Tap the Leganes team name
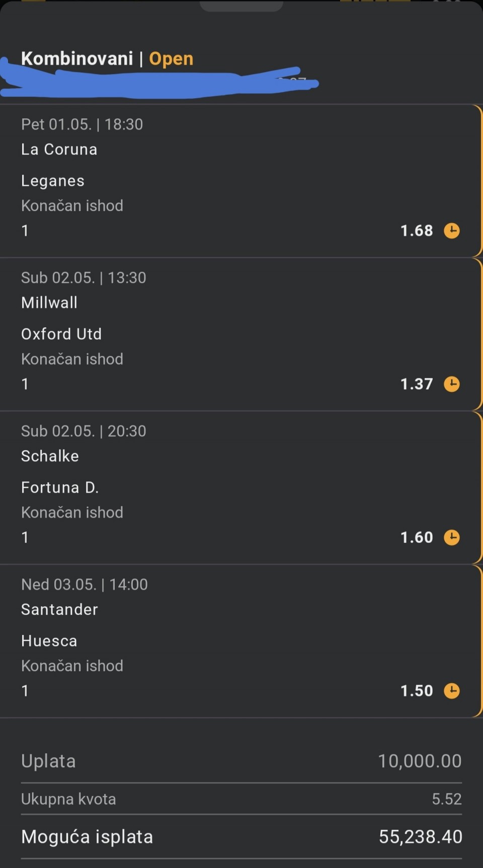 pos(53,181)
